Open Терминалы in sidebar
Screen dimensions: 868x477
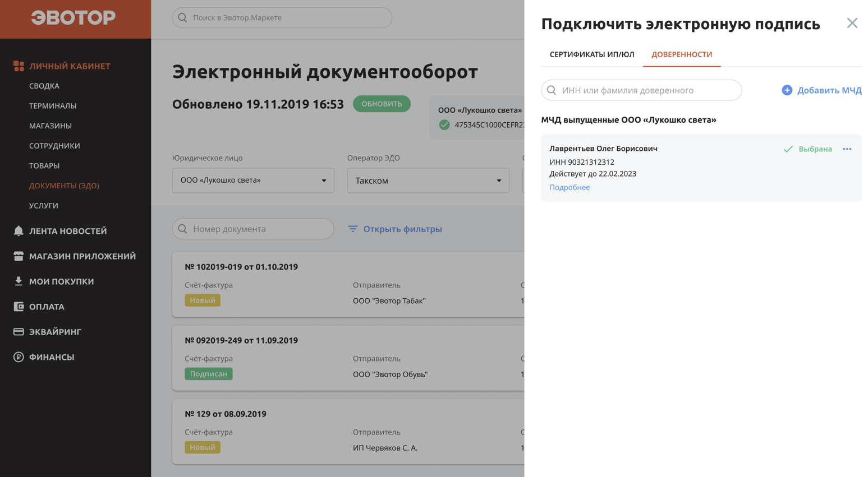click(53, 106)
